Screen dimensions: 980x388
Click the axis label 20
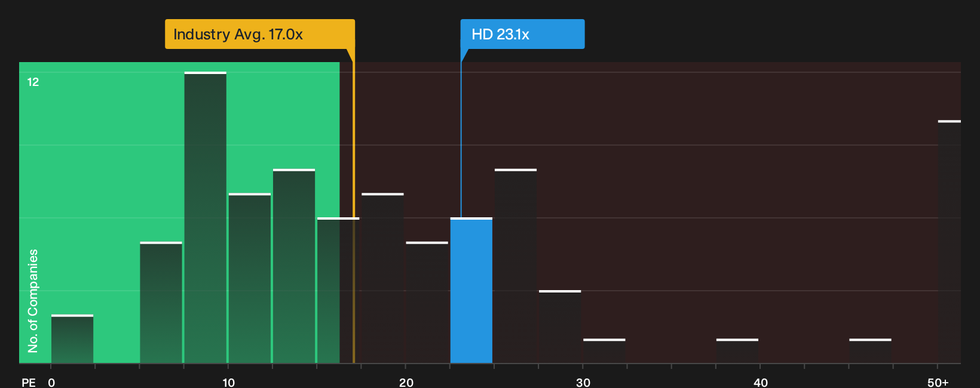coord(406,382)
